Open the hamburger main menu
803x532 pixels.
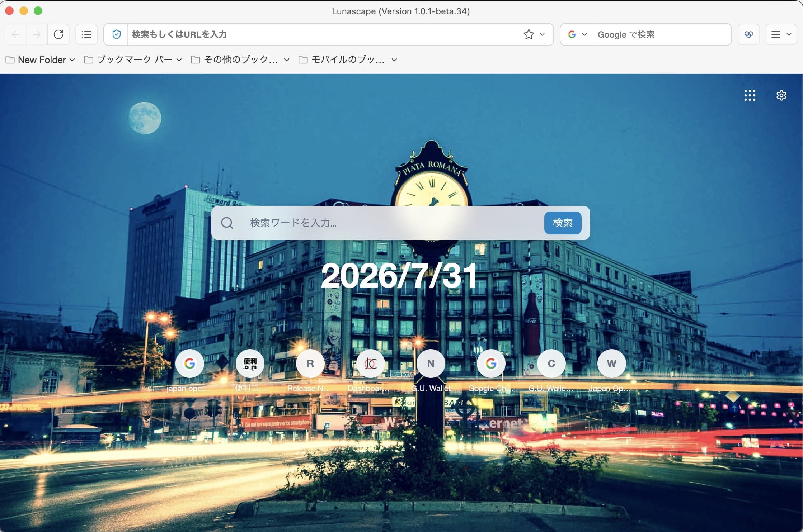click(x=781, y=34)
